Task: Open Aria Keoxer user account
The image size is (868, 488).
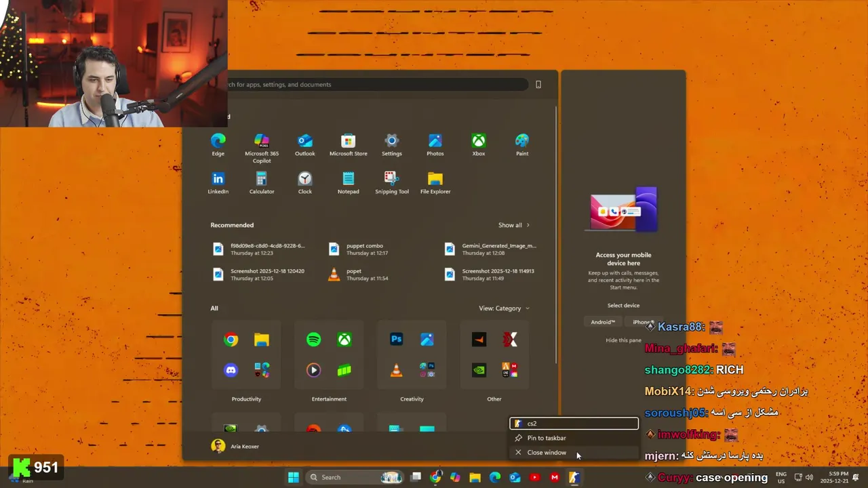Action: pos(235,446)
